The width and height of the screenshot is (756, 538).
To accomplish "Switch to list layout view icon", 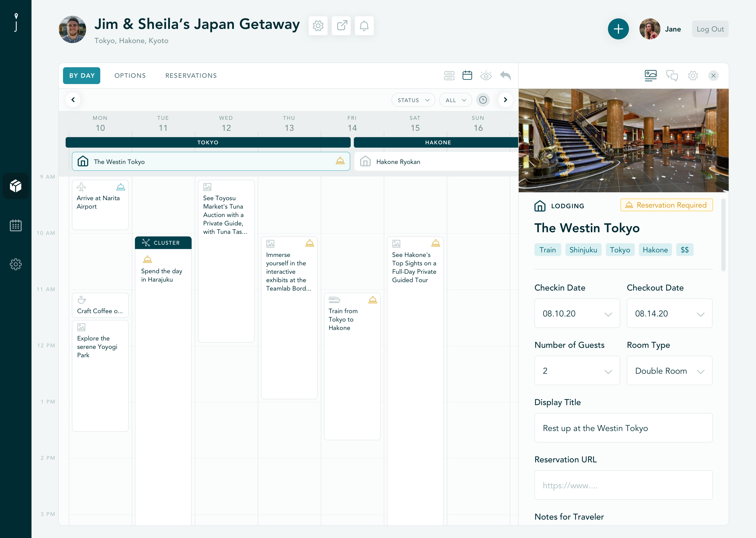I will pyautogui.click(x=449, y=76).
